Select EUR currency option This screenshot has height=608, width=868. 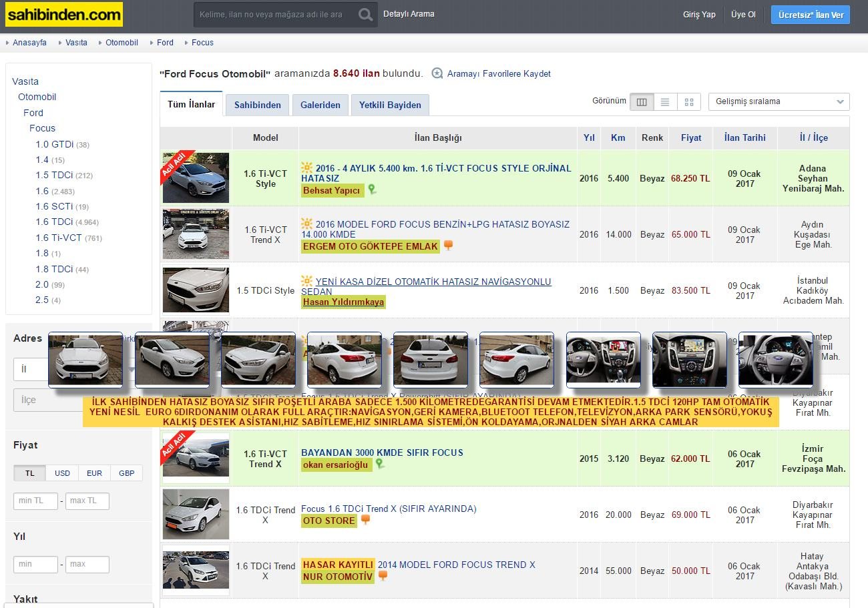pyautogui.click(x=94, y=473)
